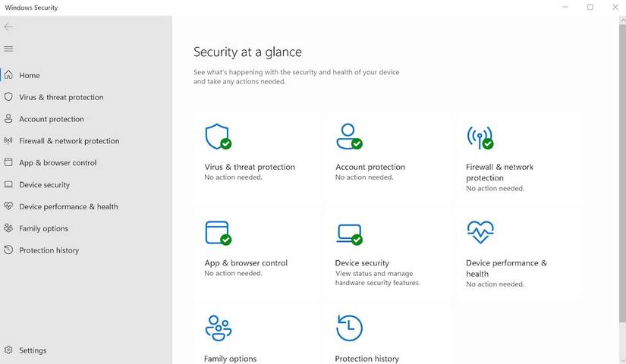Click the Protection history clock tile icon

tap(349, 328)
